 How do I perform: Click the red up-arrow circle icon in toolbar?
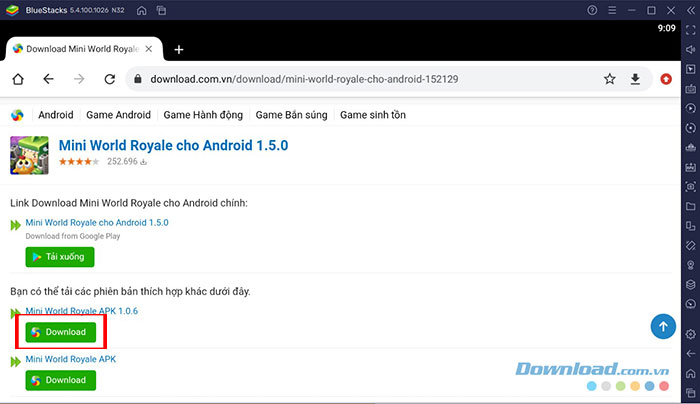666,79
